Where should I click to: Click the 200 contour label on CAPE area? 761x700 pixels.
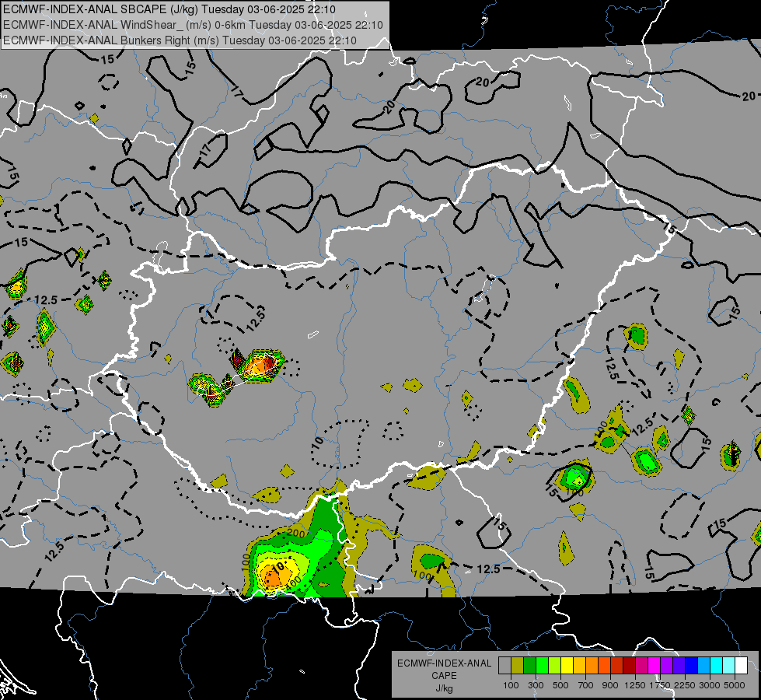pos(295,534)
